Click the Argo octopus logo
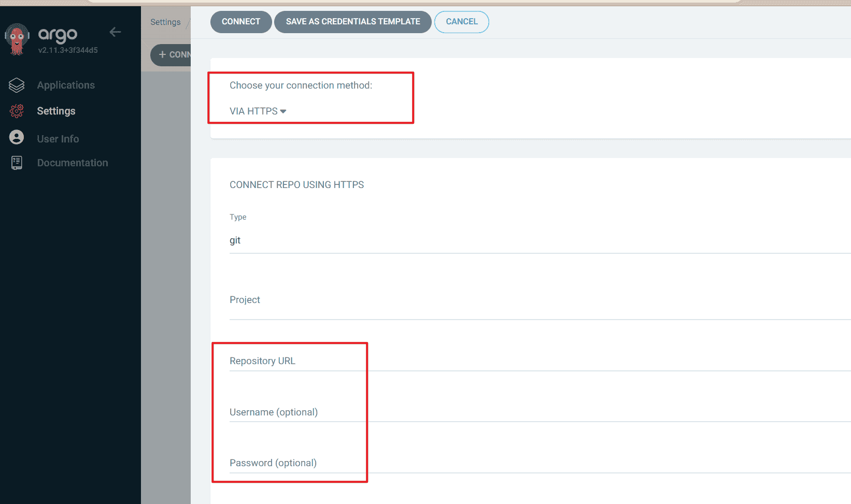This screenshot has width=851, height=504. click(17, 39)
